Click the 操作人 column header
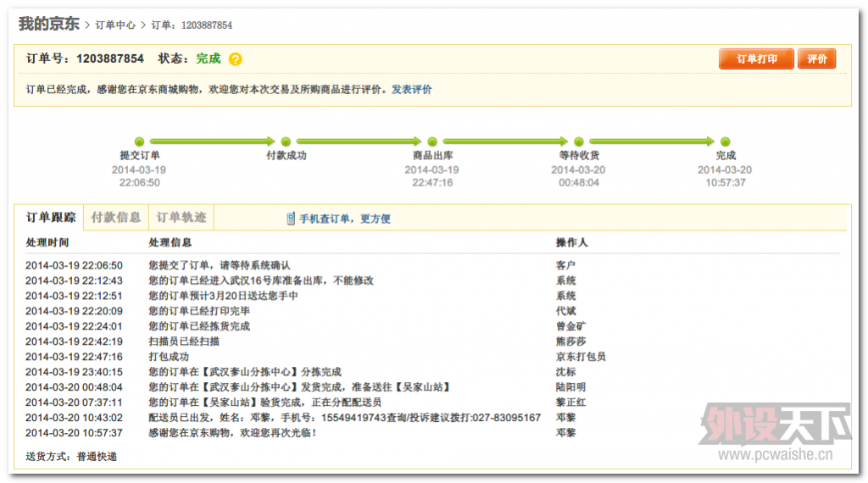868x483 pixels. [572, 242]
